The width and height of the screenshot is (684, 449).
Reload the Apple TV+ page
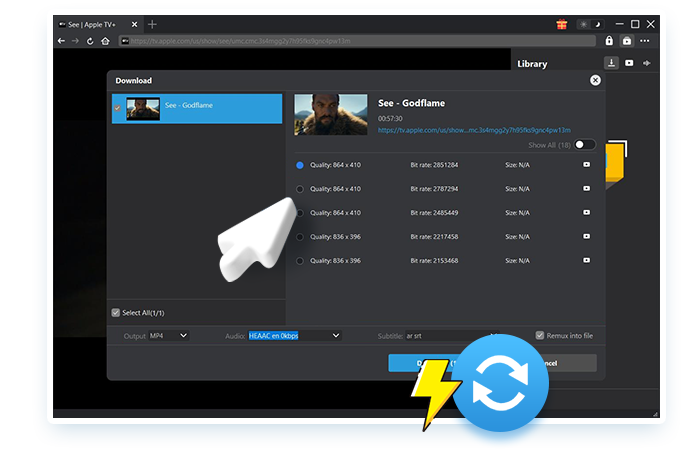[x=90, y=41]
